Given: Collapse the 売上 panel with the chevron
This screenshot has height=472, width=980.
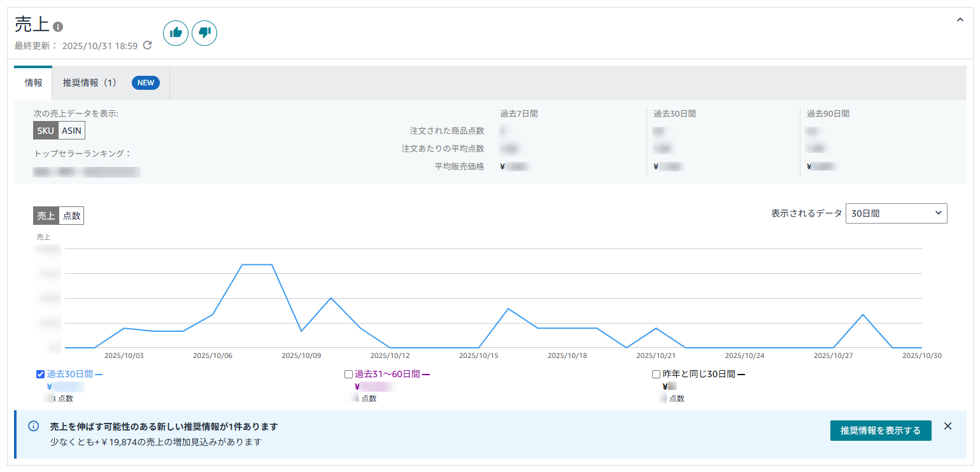Looking at the screenshot, I should click(960, 20).
